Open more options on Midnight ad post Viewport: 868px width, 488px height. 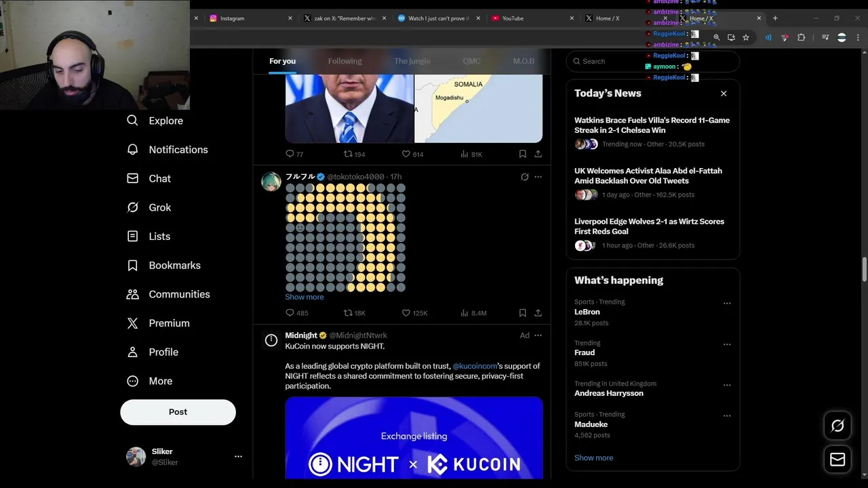[x=538, y=335]
